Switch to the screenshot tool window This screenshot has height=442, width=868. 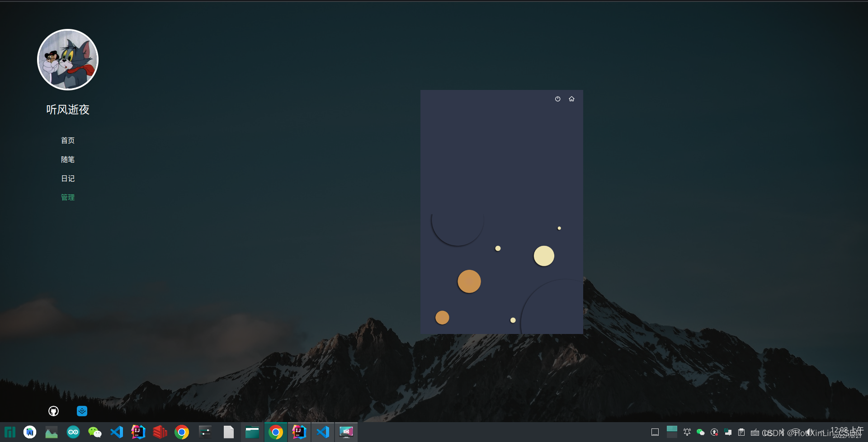tap(346, 432)
